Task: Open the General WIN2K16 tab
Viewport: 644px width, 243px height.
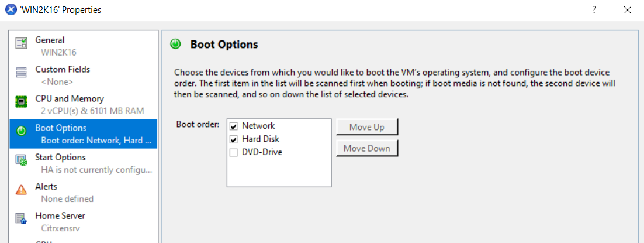Action: [x=84, y=46]
